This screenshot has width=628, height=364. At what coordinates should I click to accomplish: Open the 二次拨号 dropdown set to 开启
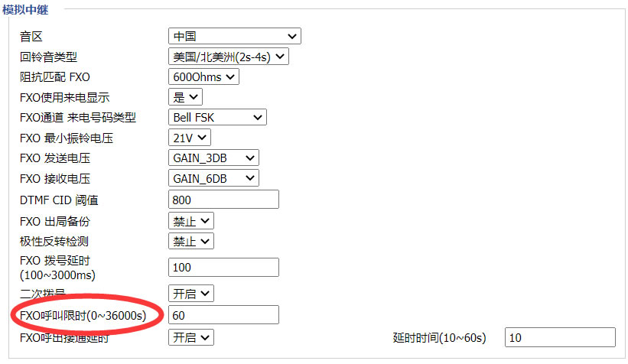[190, 294]
